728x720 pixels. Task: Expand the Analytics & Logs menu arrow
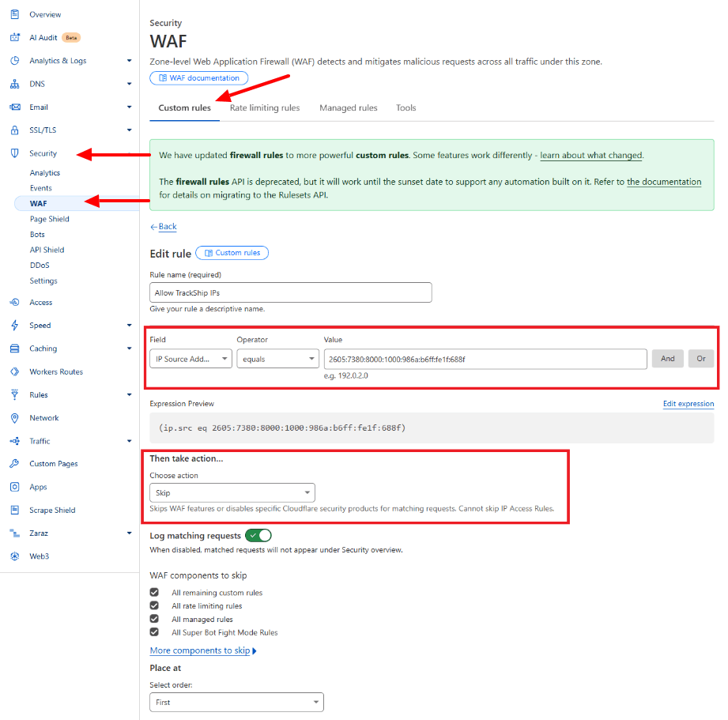(129, 61)
